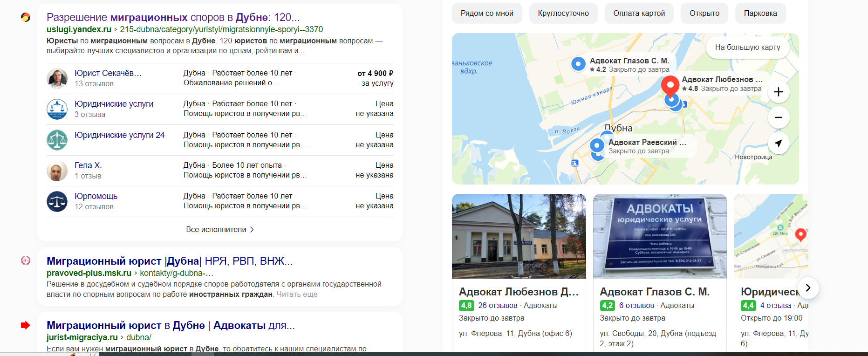Open the Миграционный юрист |Дубна| НРЯ, РВП, ВНЖ link
868x356 pixels.
pos(170,261)
